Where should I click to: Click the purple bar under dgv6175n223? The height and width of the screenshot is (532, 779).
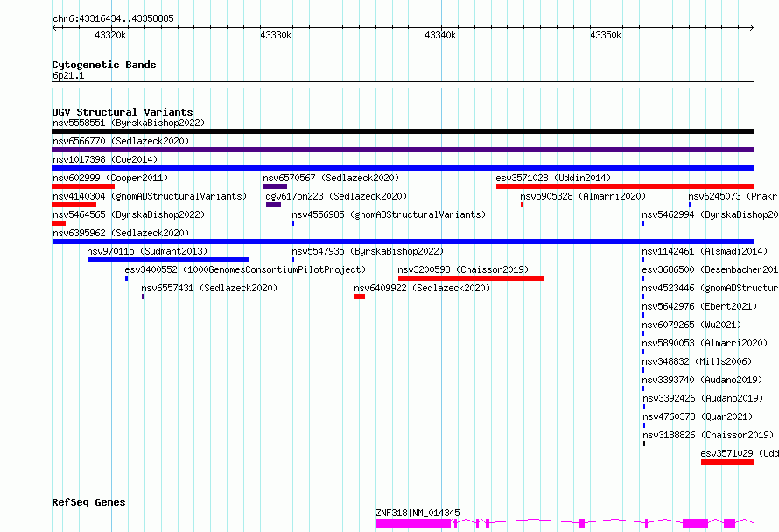pos(273,205)
